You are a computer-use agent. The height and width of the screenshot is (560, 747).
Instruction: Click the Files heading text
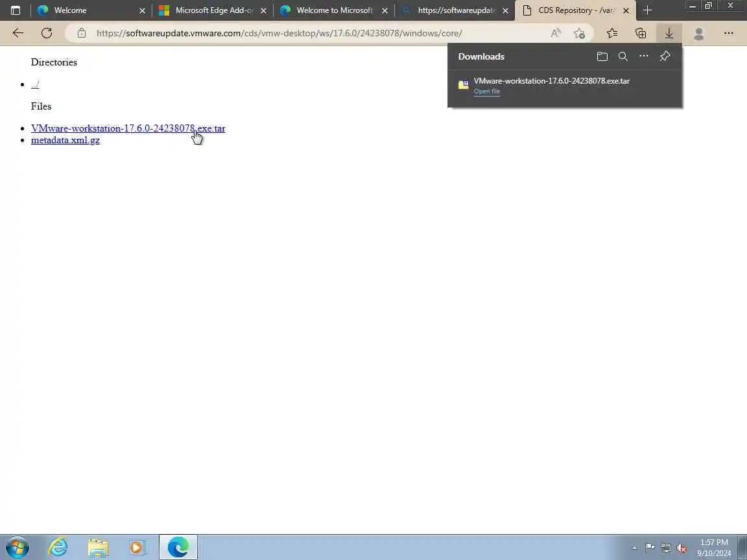pos(41,106)
